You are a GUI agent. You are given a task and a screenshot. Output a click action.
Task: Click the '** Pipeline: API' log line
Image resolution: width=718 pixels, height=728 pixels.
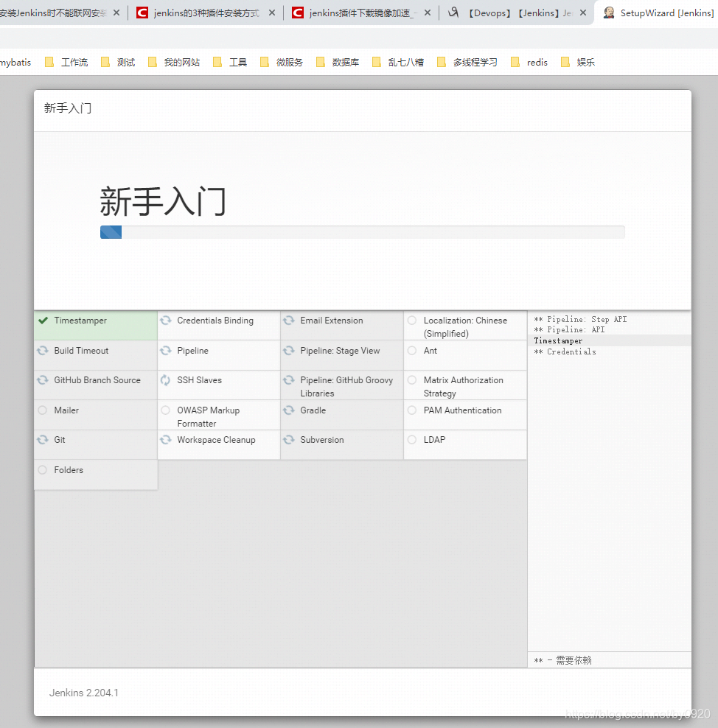point(569,329)
